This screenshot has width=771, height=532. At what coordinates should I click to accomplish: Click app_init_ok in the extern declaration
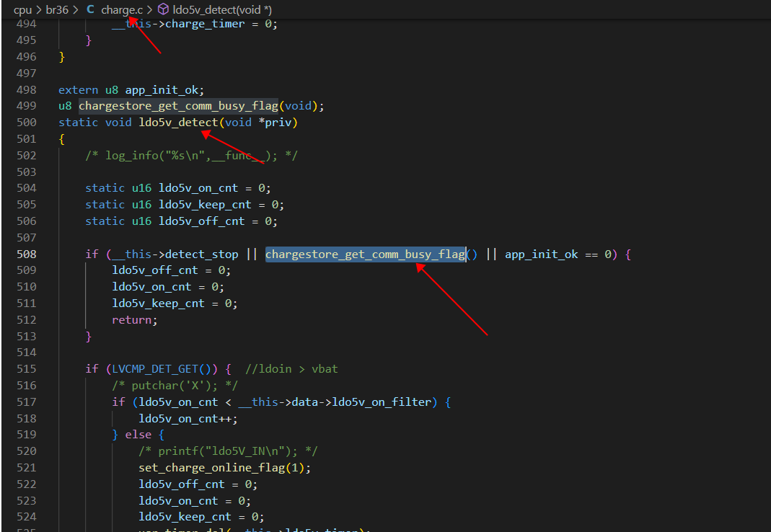click(x=162, y=90)
